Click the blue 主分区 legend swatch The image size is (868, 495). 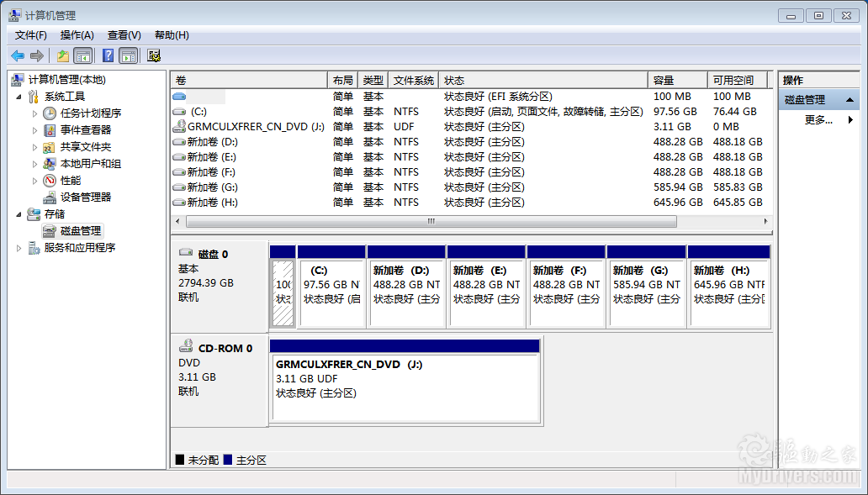pos(227,460)
